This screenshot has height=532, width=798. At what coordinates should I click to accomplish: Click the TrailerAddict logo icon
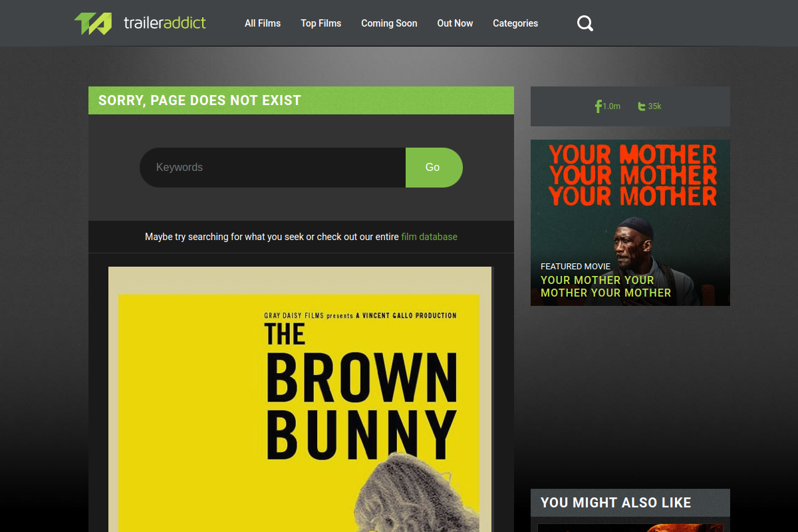click(x=93, y=23)
